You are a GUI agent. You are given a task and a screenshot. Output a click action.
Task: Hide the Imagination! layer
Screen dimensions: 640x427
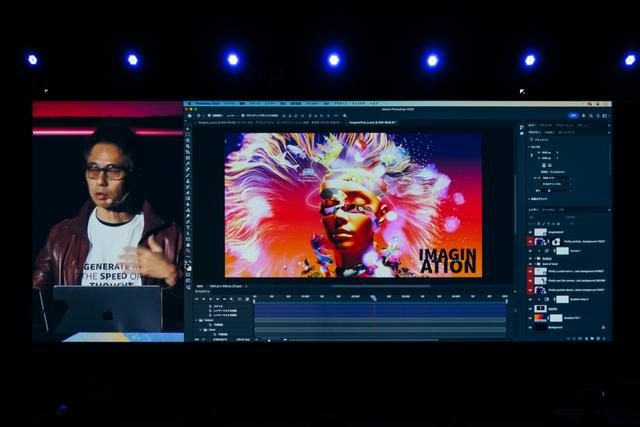tap(530, 231)
